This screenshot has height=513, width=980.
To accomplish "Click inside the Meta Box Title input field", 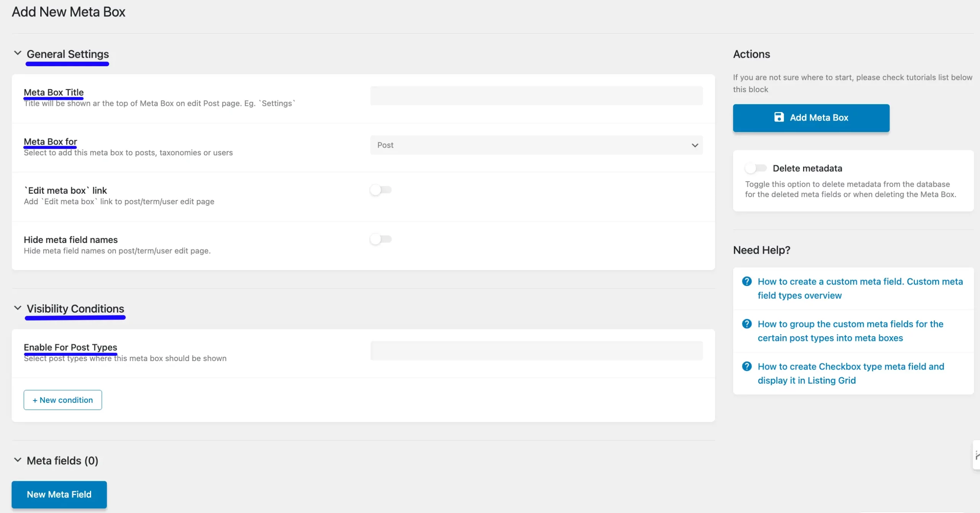I will coord(536,96).
